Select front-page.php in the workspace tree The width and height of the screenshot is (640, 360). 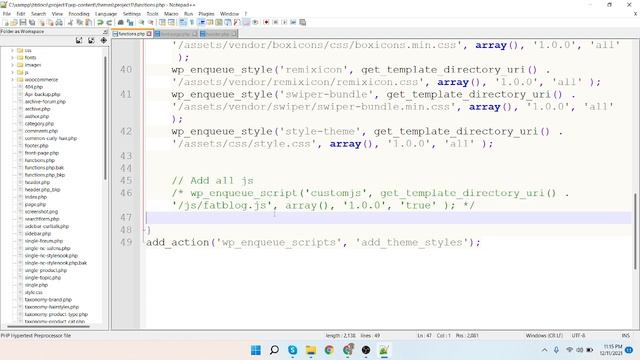[x=42, y=153]
